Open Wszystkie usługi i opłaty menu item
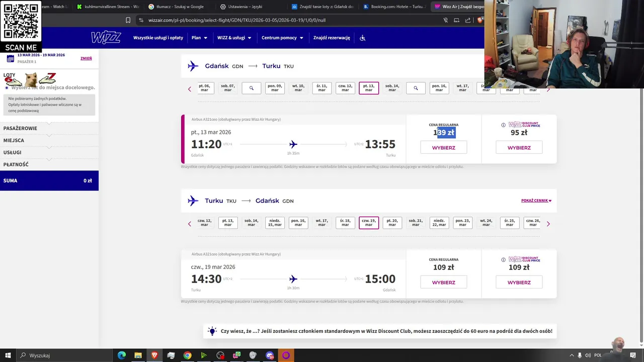The width and height of the screenshot is (644, 362). pyautogui.click(x=158, y=38)
